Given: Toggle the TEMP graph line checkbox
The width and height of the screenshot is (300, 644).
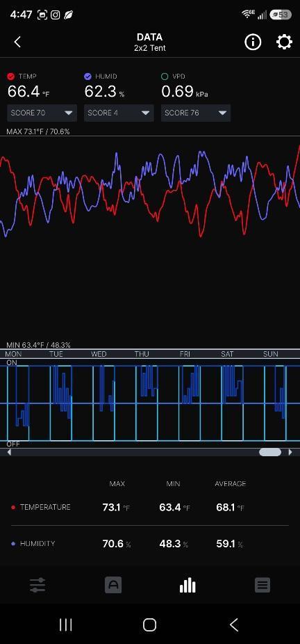Looking at the screenshot, I should point(11,77).
